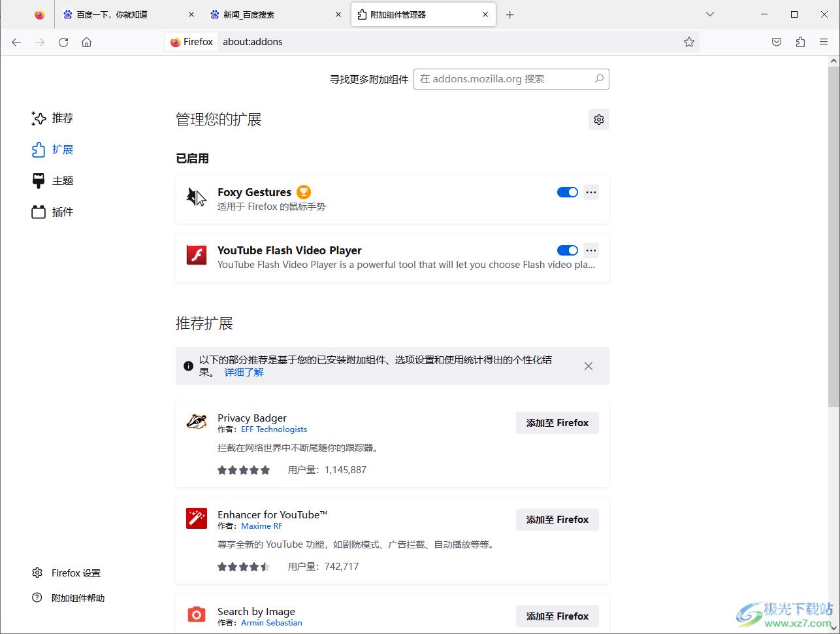
Task: Close the 附加组件管理器 tab
Action: tap(485, 14)
